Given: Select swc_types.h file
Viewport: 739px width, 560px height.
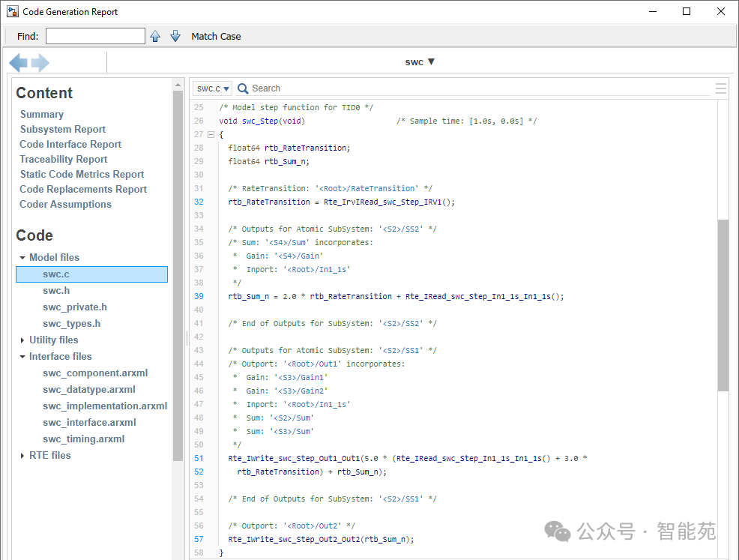Looking at the screenshot, I should point(71,324).
